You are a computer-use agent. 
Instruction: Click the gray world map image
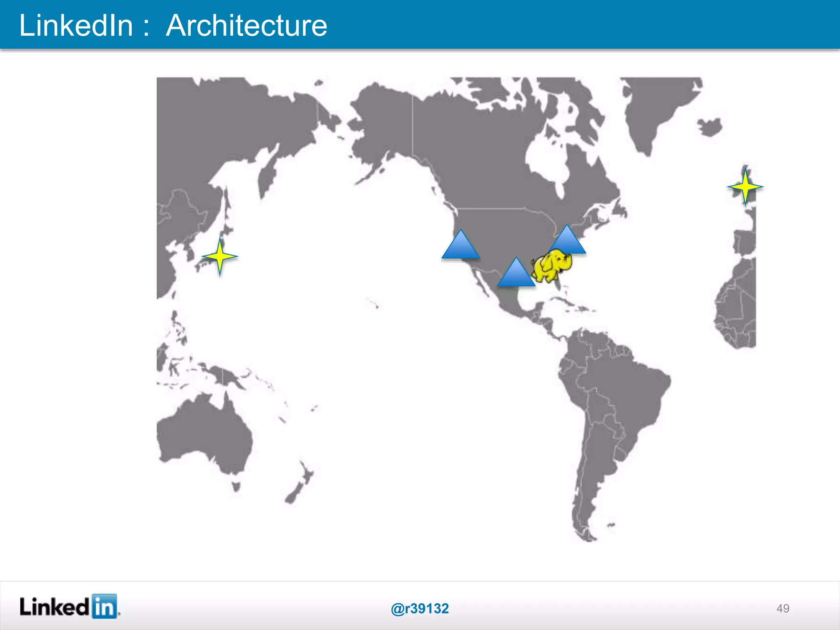pos(456,310)
